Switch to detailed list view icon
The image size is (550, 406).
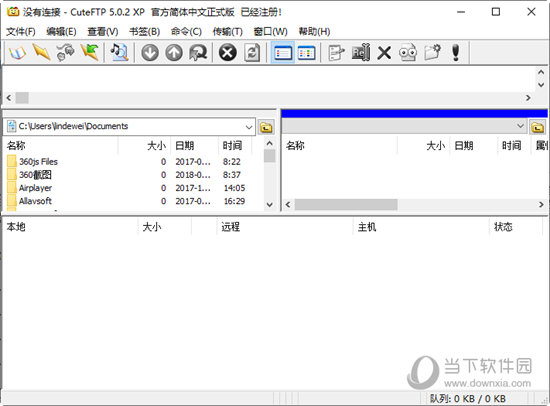click(x=283, y=53)
